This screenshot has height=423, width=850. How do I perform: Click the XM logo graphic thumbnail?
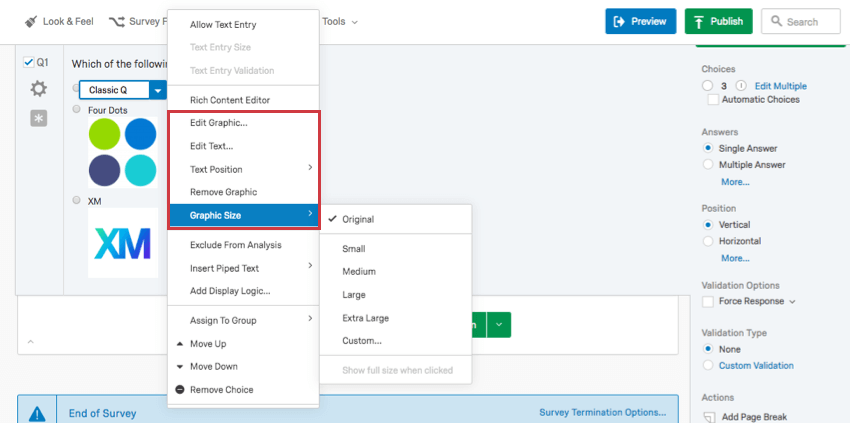(x=122, y=243)
